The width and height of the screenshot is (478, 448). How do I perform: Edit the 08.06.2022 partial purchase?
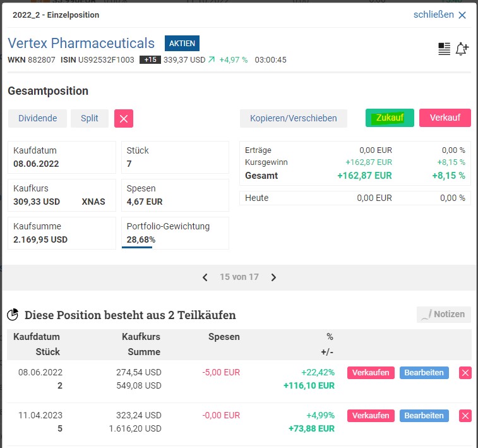pyautogui.click(x=424, y=373)
